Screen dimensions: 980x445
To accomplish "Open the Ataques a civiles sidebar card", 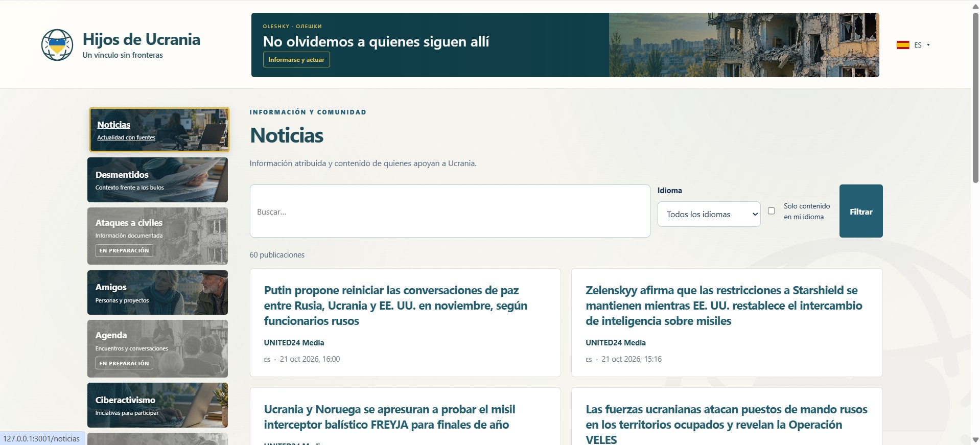I will tap(157, 236).
